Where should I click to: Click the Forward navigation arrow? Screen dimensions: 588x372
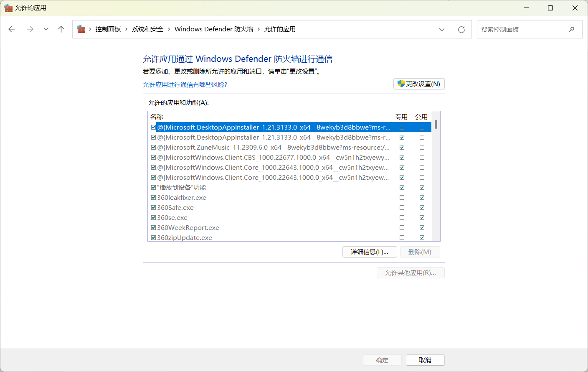click(x=30, y=29)
